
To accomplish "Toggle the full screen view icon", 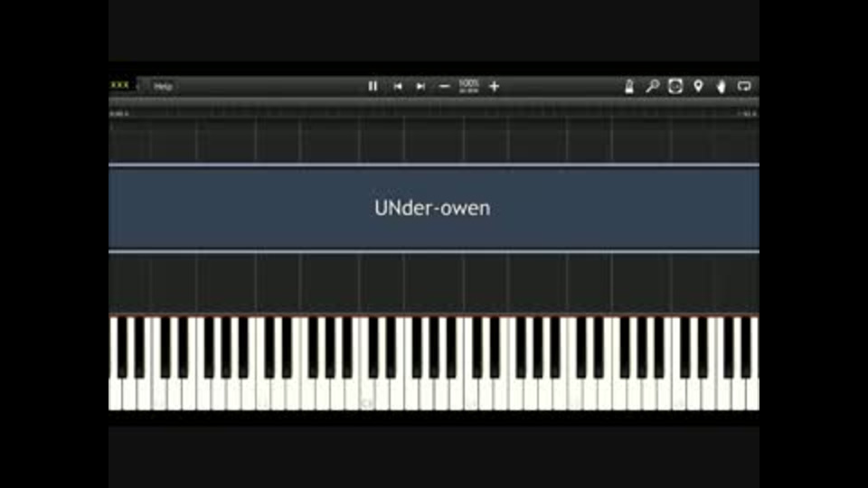I will click(x=675, y=87).
